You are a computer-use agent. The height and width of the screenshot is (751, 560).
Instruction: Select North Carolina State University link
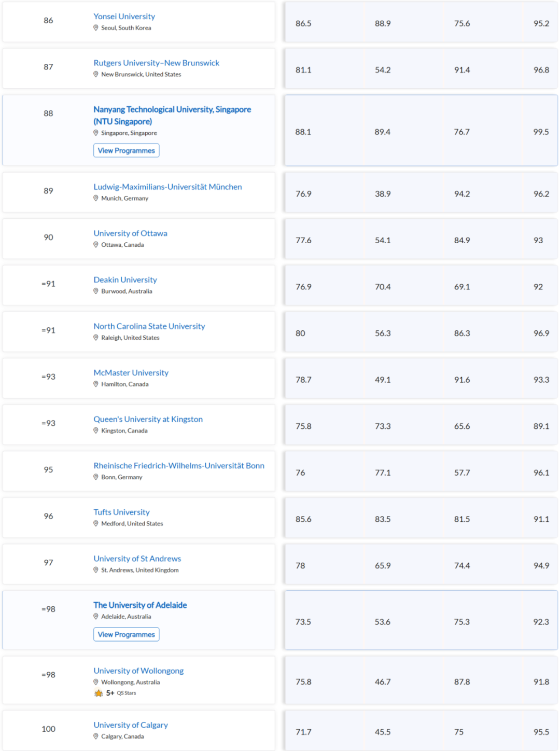coord(149,326)
